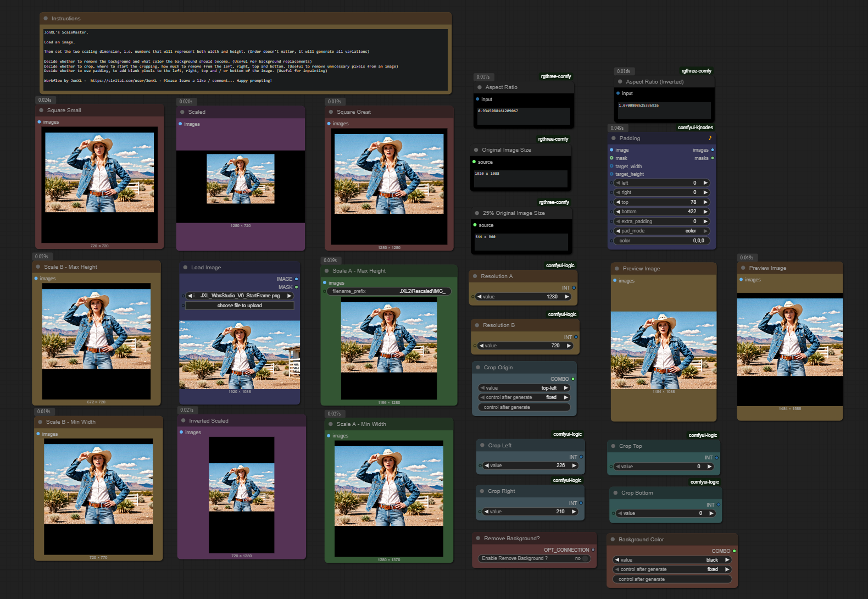Collapse the Resolution A node
This screenshot has height=599, width=868.
[x=475, y=276]
